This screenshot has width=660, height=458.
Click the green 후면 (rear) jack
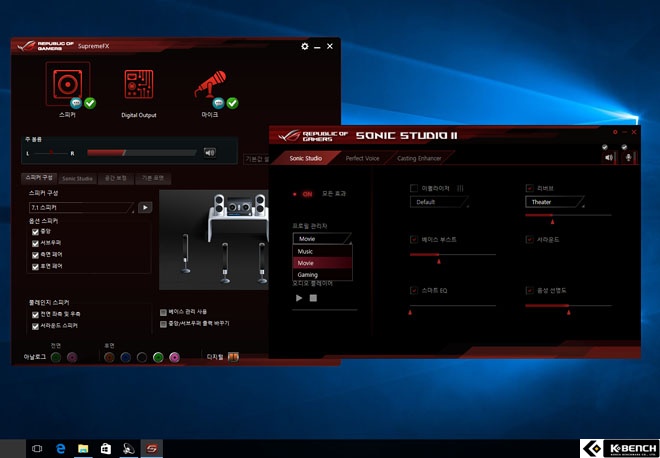tap(158, 357)
